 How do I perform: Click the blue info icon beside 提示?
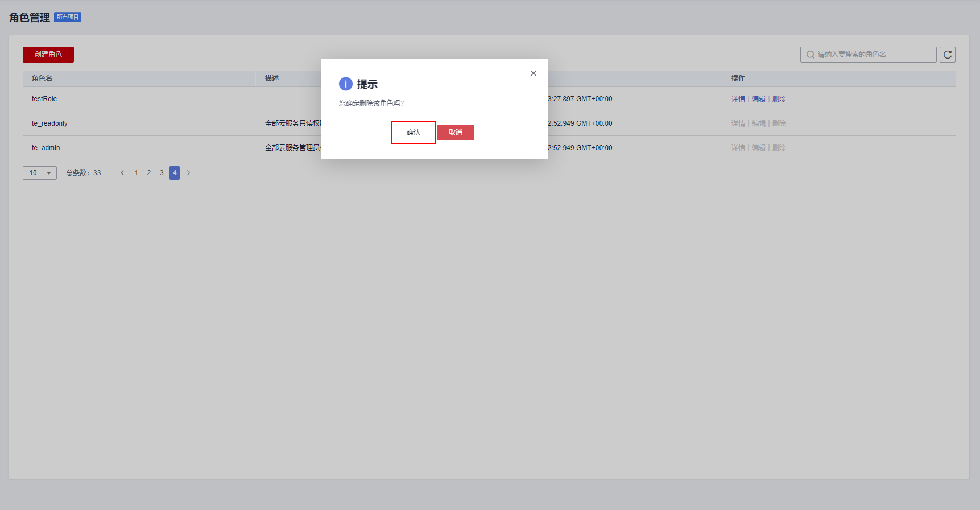tap(346, 84)
